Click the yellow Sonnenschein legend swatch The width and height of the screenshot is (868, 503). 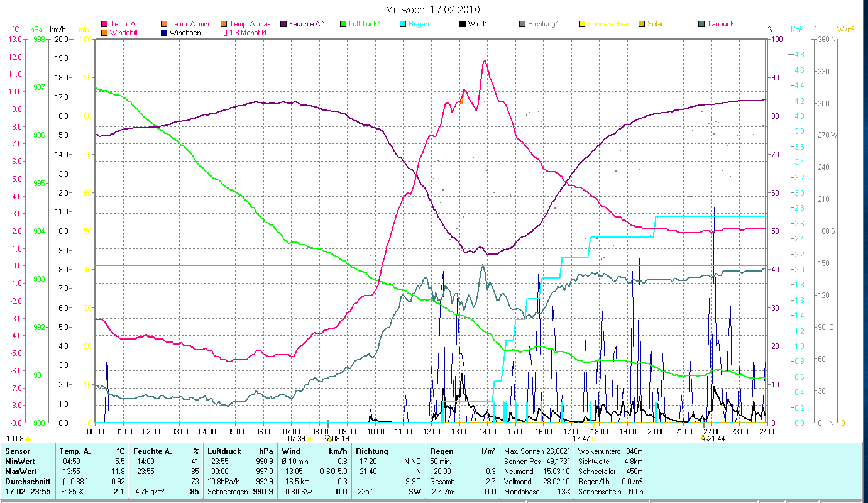(x=581, y=24)
